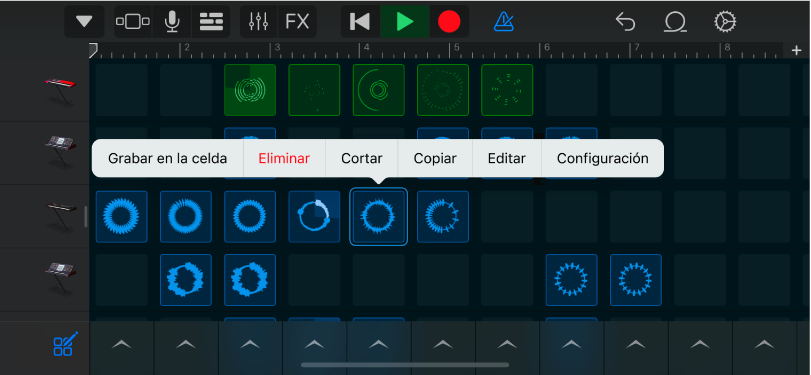Tap bar 8 on the ruler
The image size is (811, 375).
point(727,48)
